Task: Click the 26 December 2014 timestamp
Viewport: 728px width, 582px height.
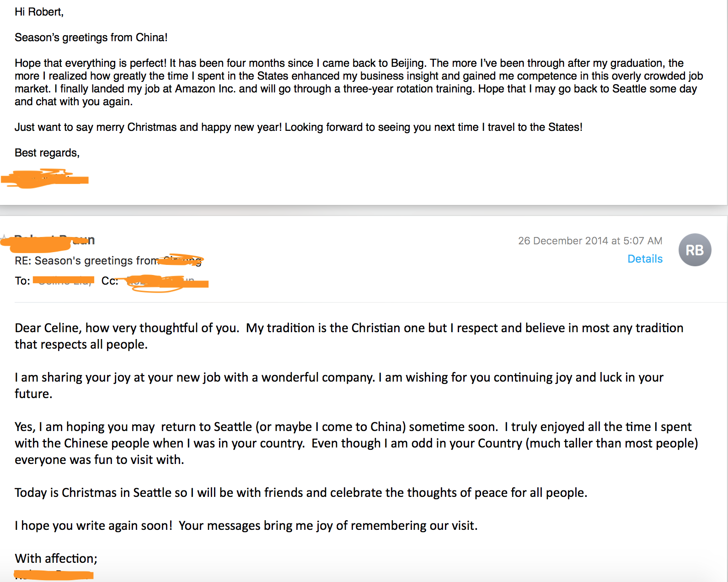Action: (590, 241)
